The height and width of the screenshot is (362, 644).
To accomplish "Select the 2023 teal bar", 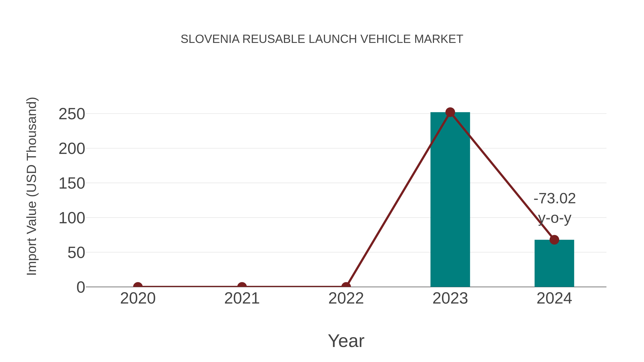I will pos(450,199).
